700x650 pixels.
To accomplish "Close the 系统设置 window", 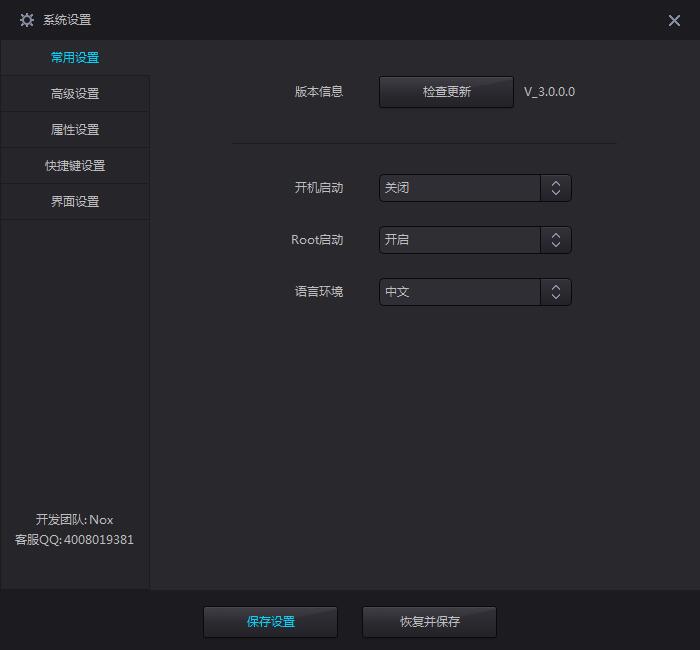I will pos(674,20).
